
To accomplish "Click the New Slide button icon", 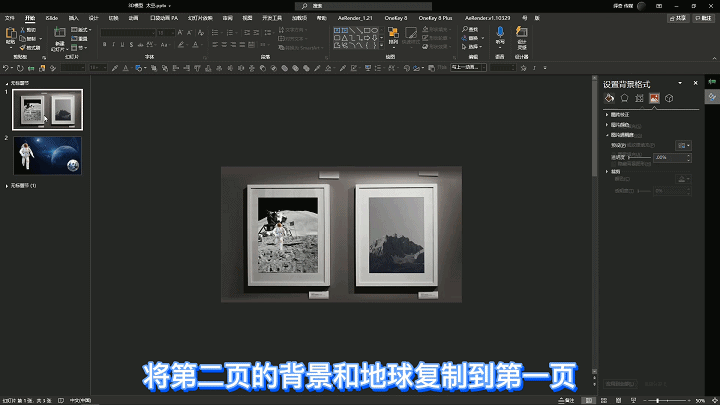I will click(x=60, y=33).
